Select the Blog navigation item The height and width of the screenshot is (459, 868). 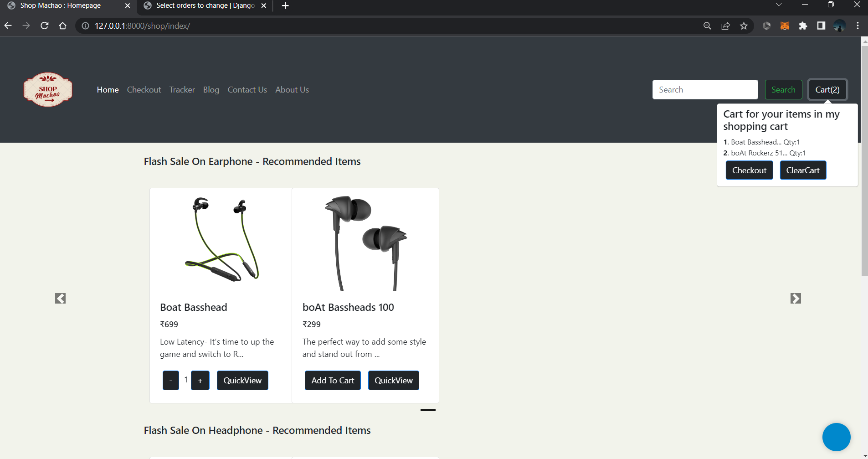pos(211,89)
